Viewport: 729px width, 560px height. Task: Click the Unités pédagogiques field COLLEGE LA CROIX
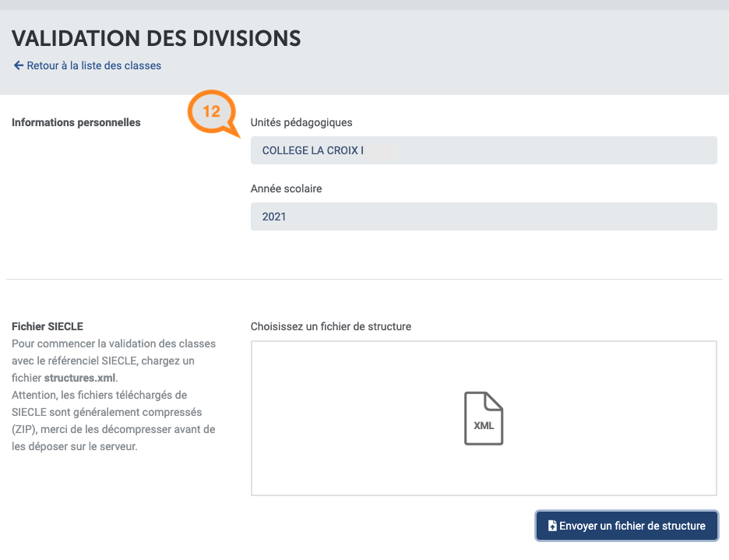(x=484, y=150)
